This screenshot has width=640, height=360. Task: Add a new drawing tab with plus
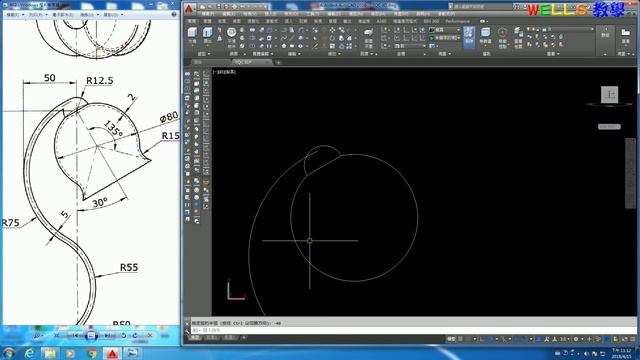tap(278, 62)
